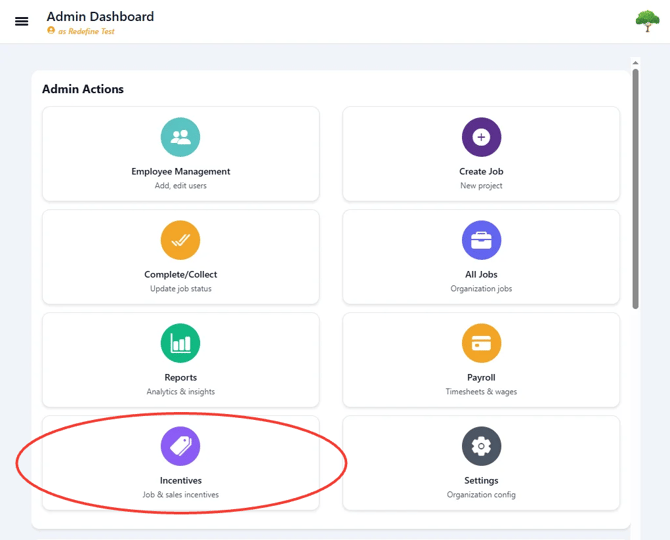Open the hamburger menu
Viewport: 670px width, 540px height.
(21, 21)
